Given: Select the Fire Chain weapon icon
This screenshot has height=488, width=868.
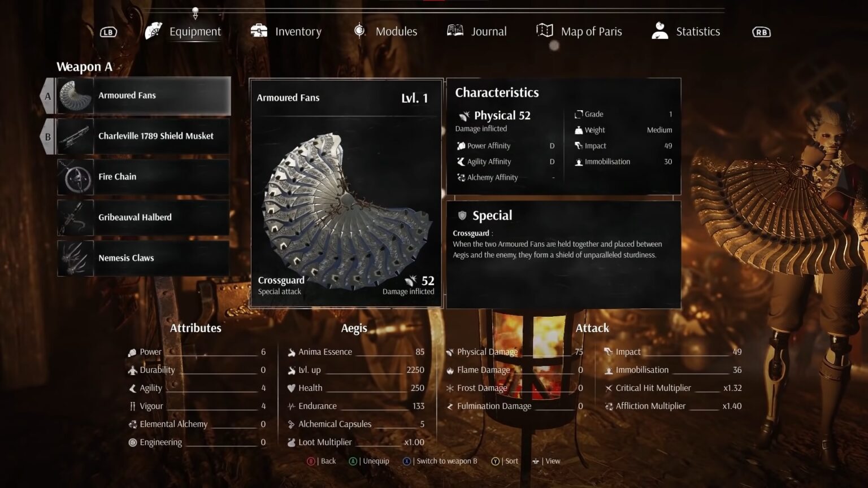Looking at the screenshot, I should [76, 177].
